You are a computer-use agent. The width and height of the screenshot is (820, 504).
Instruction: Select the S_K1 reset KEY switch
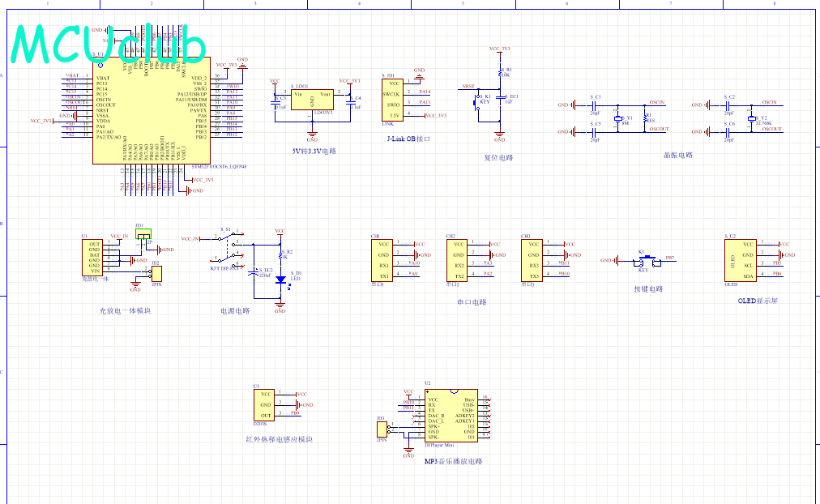click(x=477, y=102)
